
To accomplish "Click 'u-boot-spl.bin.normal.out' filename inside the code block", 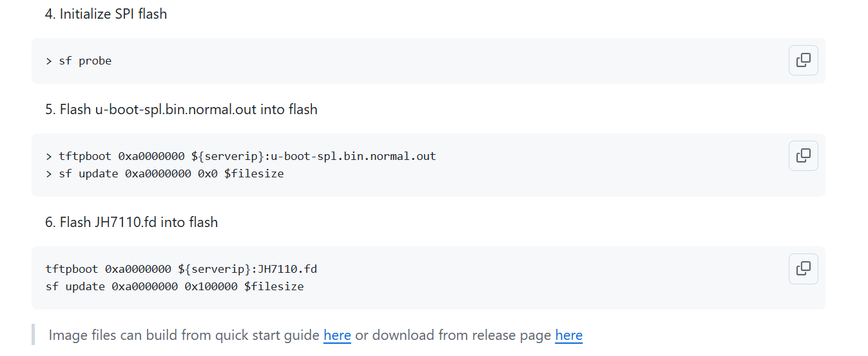I will [353, 157].
